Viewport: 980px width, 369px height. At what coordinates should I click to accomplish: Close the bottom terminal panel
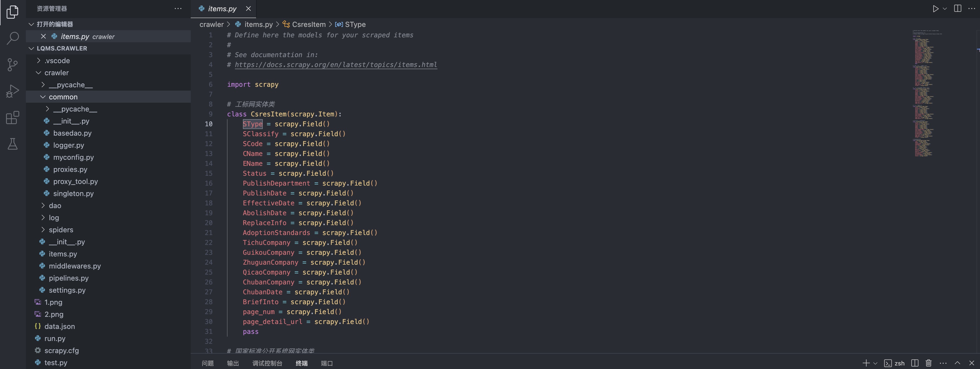point(972,363)
